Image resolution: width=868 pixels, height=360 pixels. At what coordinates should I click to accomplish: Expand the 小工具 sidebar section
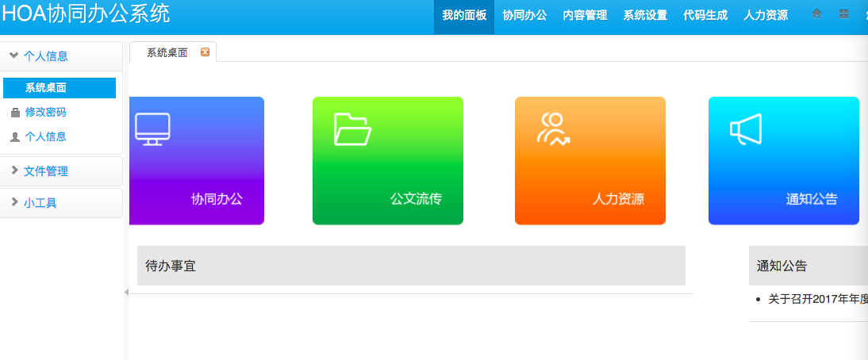(x=40, y=203)
